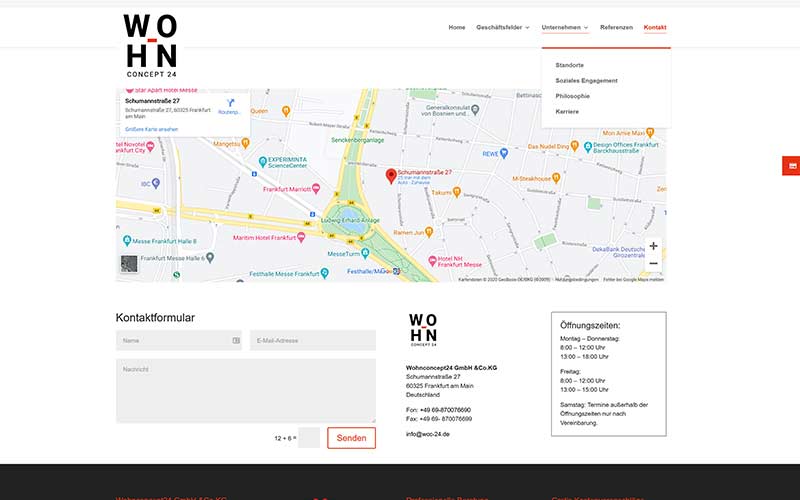Click the Frankfurt Marriott hotel marker
The image size is (800, 500).
click(x=316, y=189)
